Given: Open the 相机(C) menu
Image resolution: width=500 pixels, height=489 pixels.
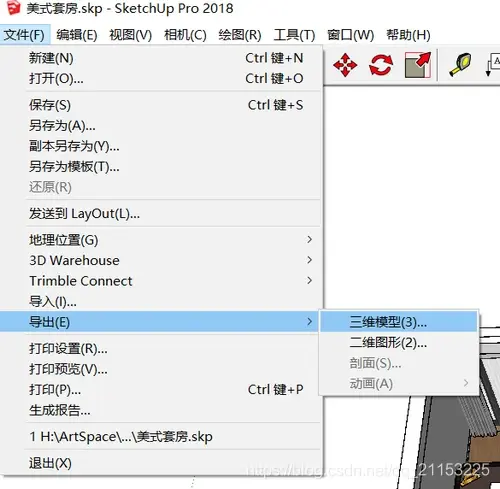Looking at the screenshot, I should pyautogui.click(x=185, y=35).
